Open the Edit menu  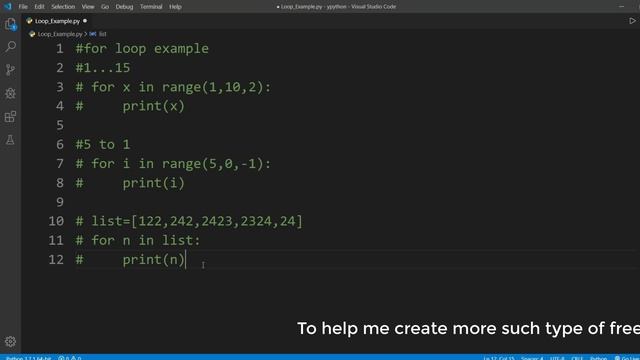pyautogui.click(x=40, y=7)
